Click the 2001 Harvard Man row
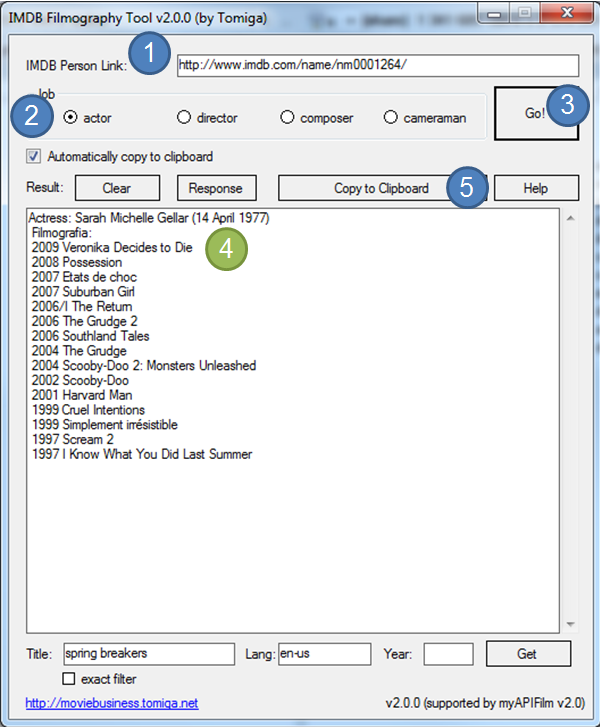The height and width of the screenshot is (727, 600). point(82,395)
